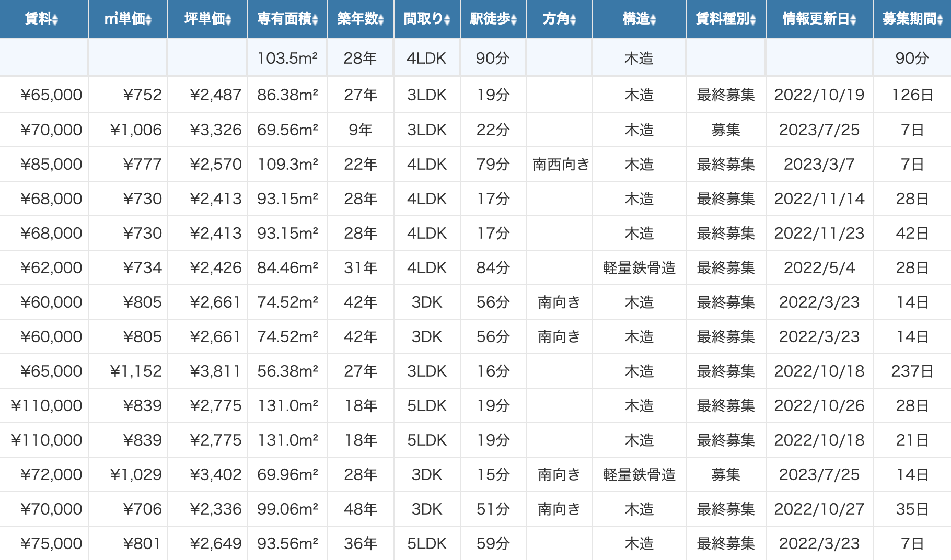Image resolution: width=951 pixels, height=560 pixels.
Task: Select the ¥85,000 rent cell
Action: tap(44, 164)
